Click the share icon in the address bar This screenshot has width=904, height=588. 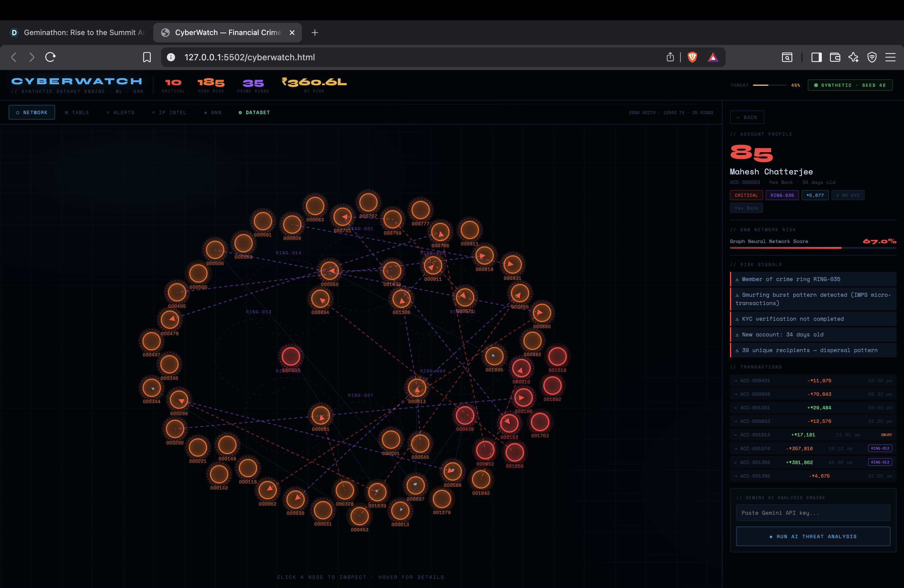coord(670,57)
